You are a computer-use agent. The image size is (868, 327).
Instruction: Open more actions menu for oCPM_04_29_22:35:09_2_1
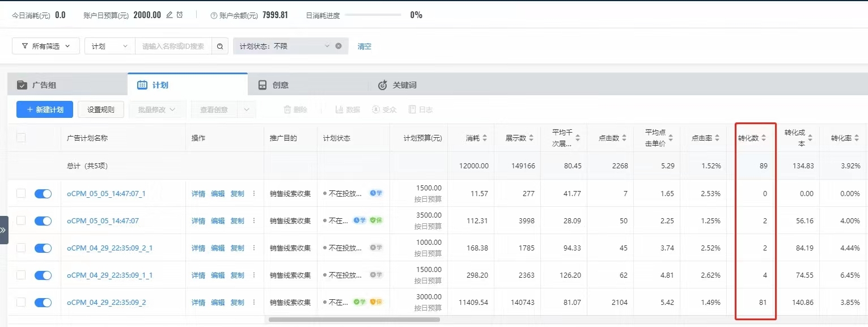[x=254, y=248]
